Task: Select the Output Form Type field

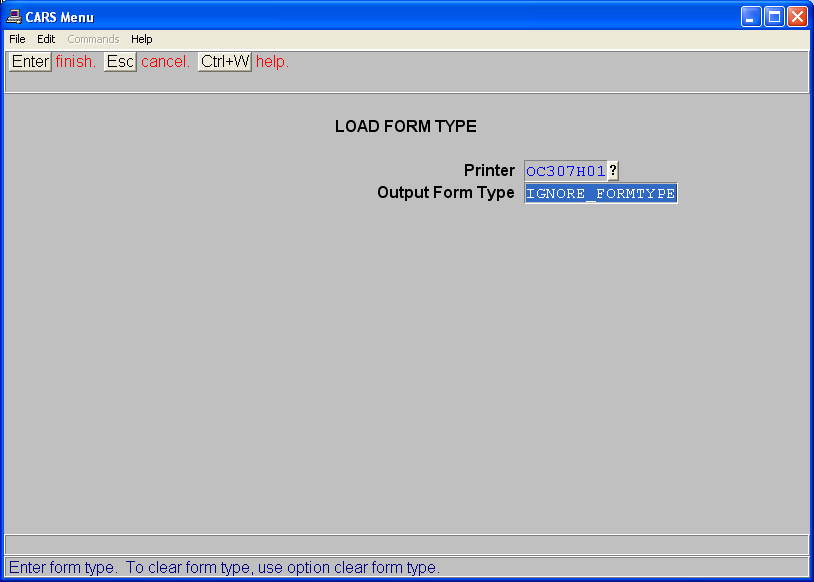Action: click(601, 193)
